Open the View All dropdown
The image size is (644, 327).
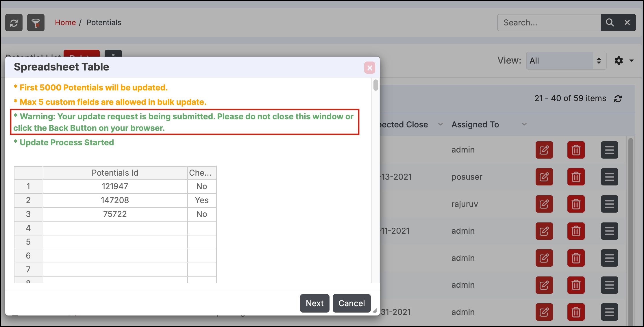[566, 61]
